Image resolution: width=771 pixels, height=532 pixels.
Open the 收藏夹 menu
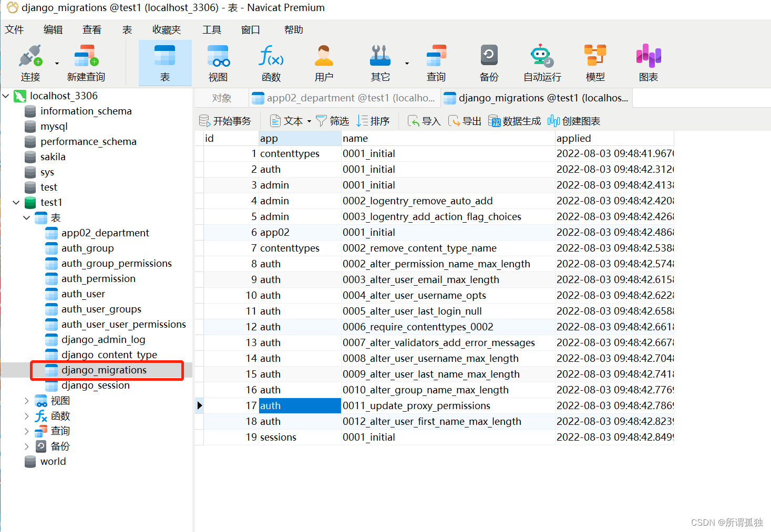click(167, 30)
